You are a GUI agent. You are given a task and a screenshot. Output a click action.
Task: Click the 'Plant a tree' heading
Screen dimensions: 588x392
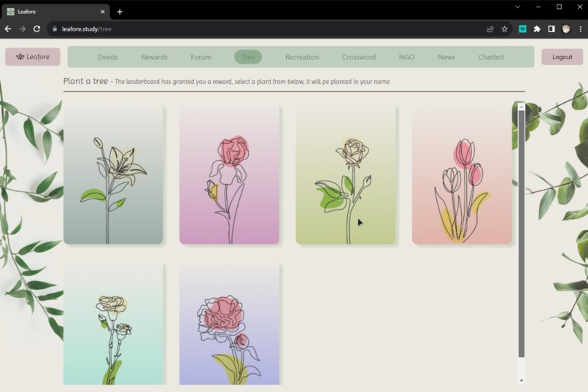coord(85,81)
